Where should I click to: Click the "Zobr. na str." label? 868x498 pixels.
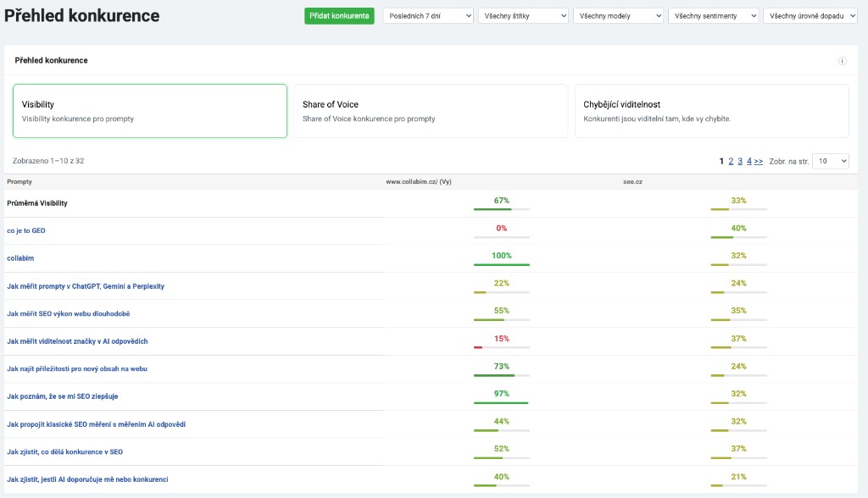789,162
